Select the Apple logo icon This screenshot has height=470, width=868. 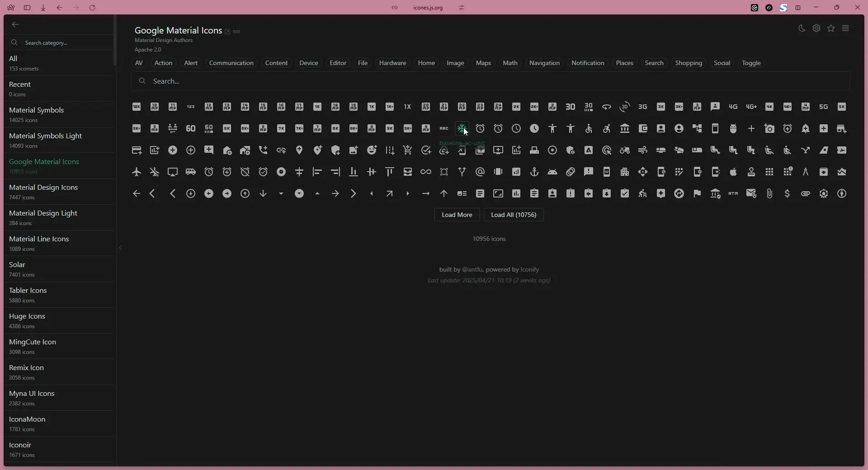point(733,172)
